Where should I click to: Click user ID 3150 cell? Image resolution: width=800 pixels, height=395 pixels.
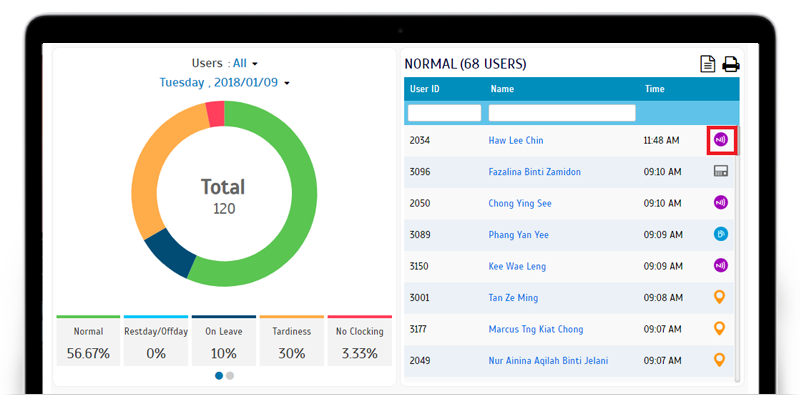(x=419, y=266)
